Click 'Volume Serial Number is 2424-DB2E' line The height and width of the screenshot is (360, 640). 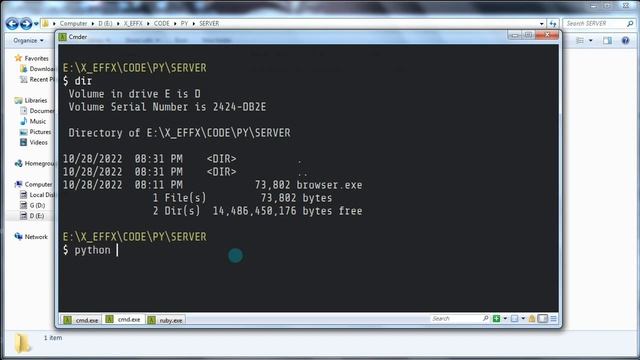tap(167, 107)
